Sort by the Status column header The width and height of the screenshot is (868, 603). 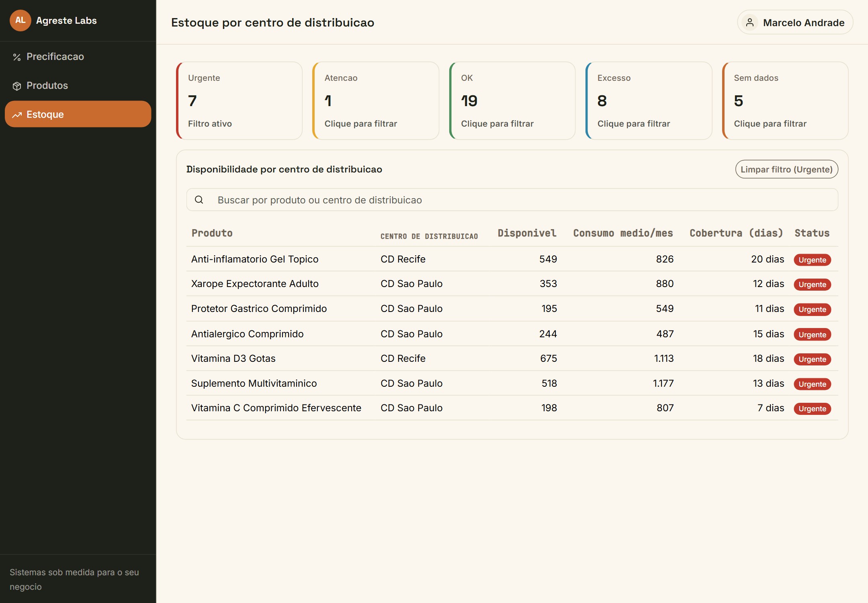tap(812, 233)
